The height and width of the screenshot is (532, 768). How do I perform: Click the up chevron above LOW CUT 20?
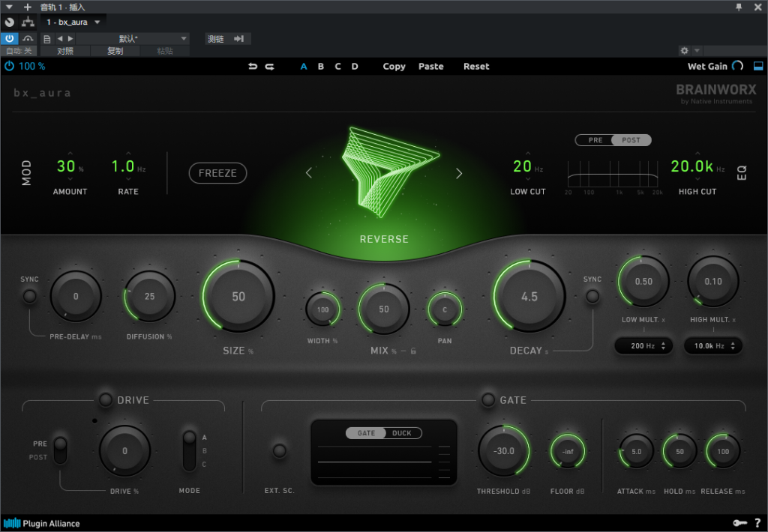click(x=527, y=154)
